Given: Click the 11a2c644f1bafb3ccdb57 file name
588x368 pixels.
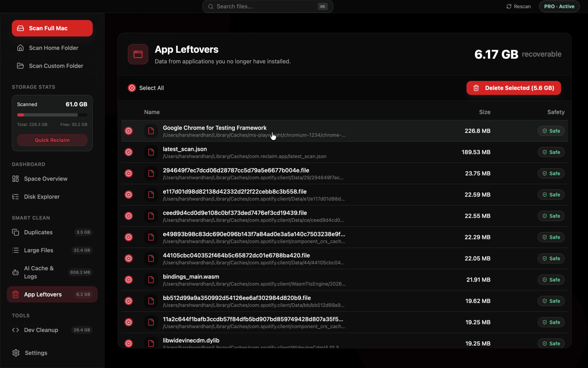Looking at the screenshot, I should [x=253, y=319].
